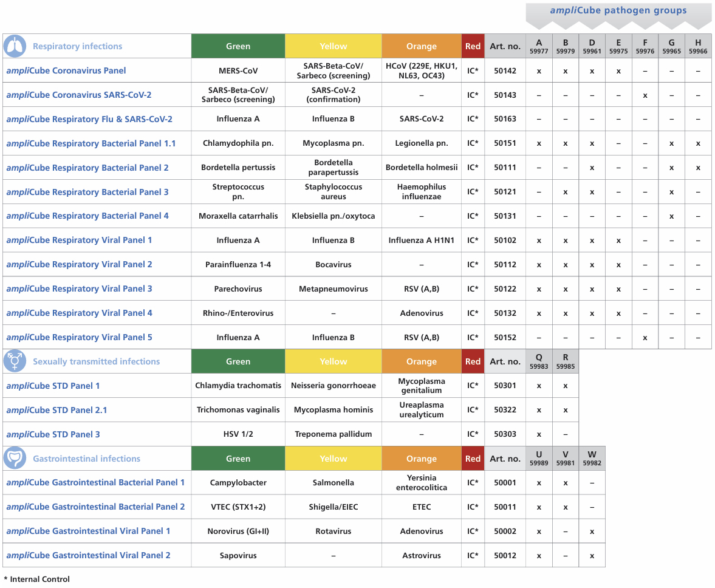Image resolution: width=715 pixels, height=588 pixels.
Task: Open ampliCube Gastrointestinal Bacterial Panel 1
Action: coord(95,482)
